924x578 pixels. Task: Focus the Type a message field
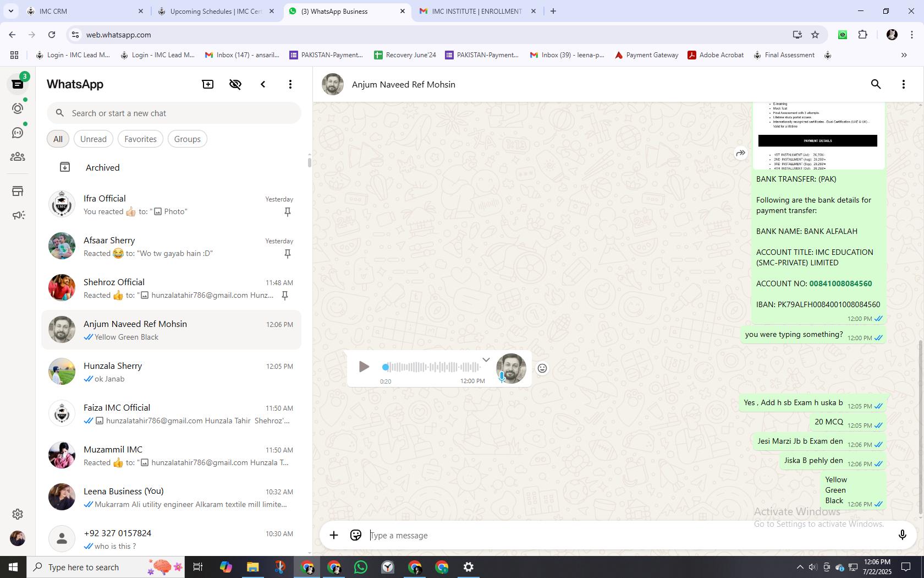click(627, 535)
